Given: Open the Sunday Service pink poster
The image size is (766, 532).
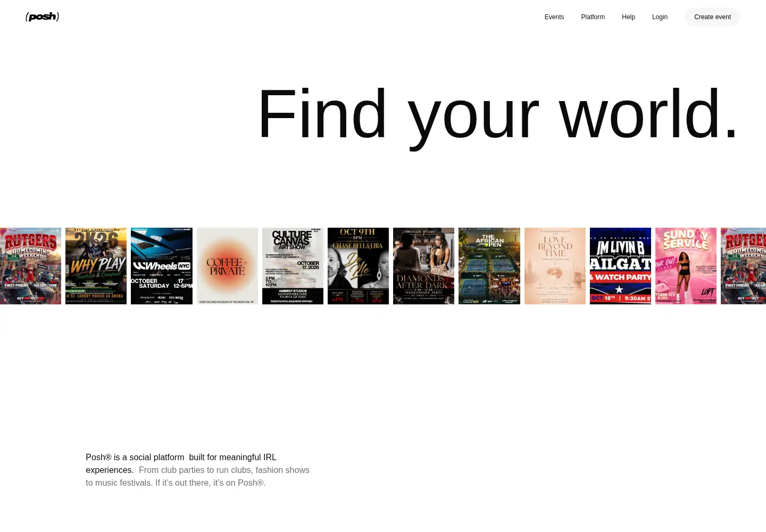Looking at the screenshot, I should pyautogui.click(x=686, y=266).
